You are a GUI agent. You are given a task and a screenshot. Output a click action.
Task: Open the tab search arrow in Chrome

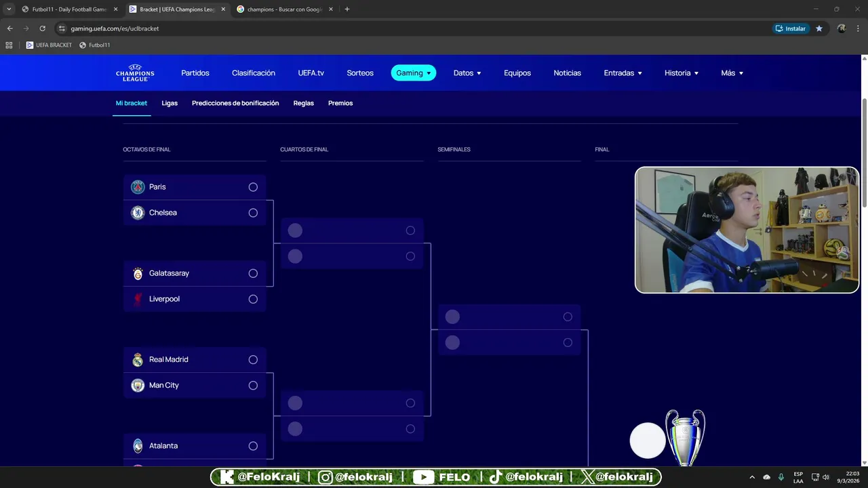click(x=9, y=9)
